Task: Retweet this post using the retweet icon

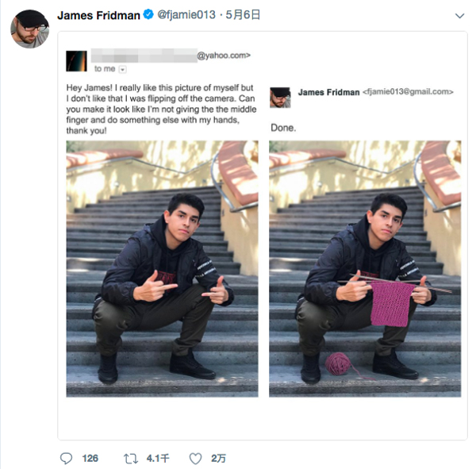Action: click(x=132, y=458)
